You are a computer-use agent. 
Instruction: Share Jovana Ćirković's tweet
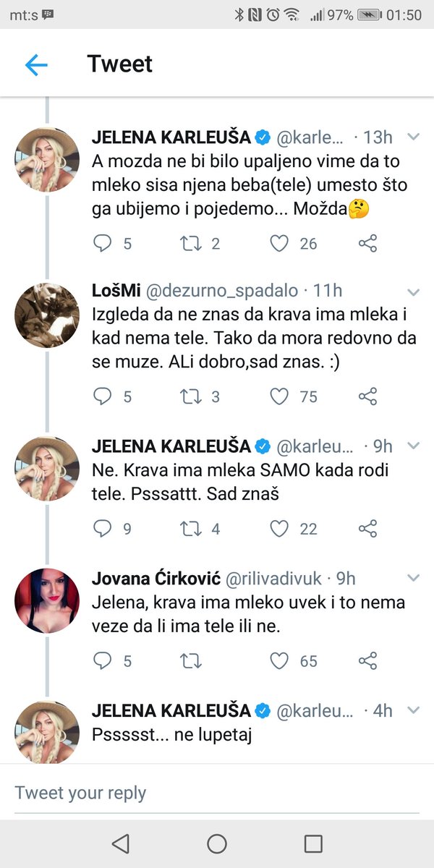coord(368,660)
